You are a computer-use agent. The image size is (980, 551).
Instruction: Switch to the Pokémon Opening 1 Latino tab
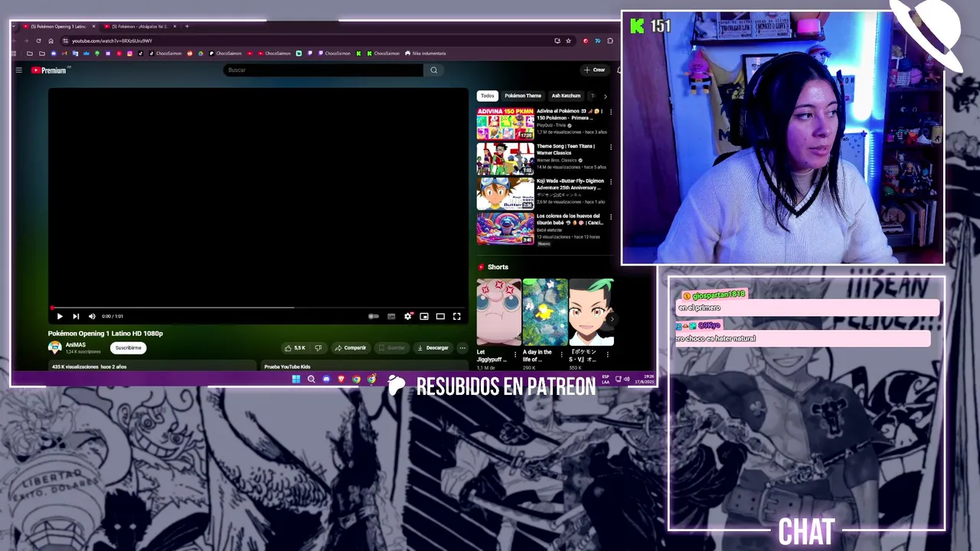coord(59,26)
